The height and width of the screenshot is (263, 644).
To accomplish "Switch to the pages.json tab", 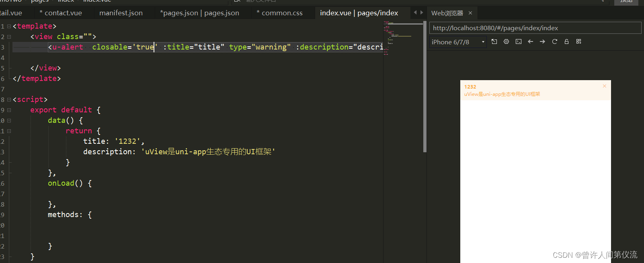I will coord(199,13).
